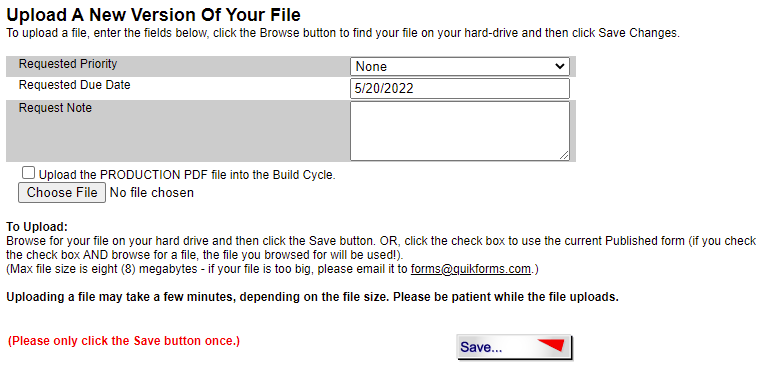Click the No file chosen text
The image size is (757, 368).
coord(152,193)
